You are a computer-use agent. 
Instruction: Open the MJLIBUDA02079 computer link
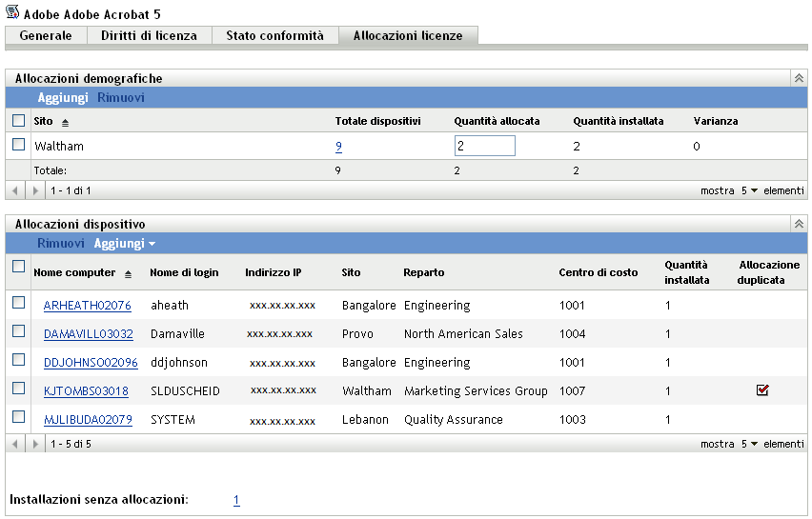coord(88,419)
